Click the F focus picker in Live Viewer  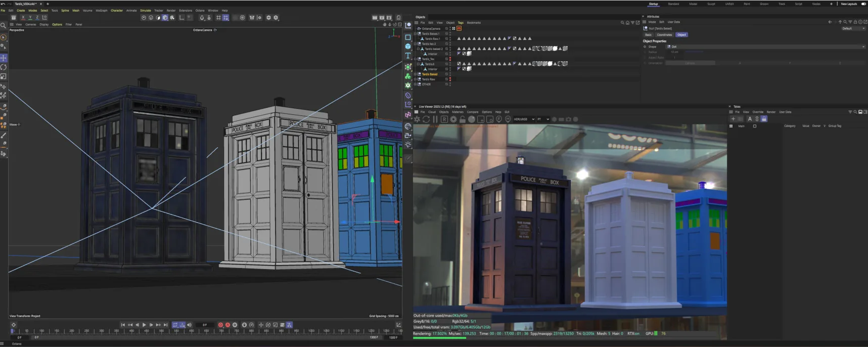tap(498, 119)
